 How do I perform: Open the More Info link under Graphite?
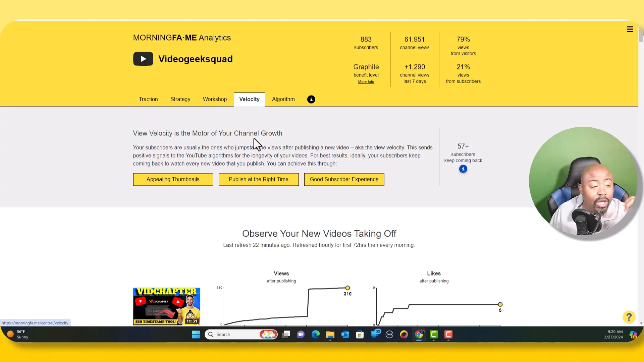366,82
